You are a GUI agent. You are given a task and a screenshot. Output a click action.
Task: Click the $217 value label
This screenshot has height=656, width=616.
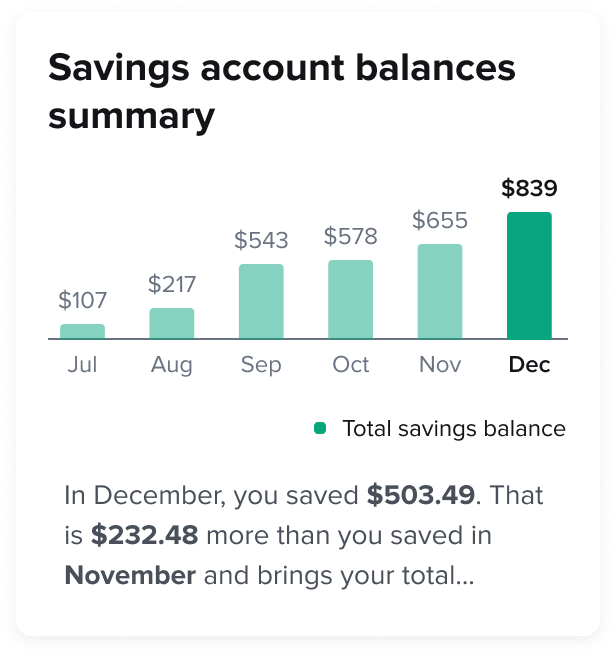click(172, 284)
